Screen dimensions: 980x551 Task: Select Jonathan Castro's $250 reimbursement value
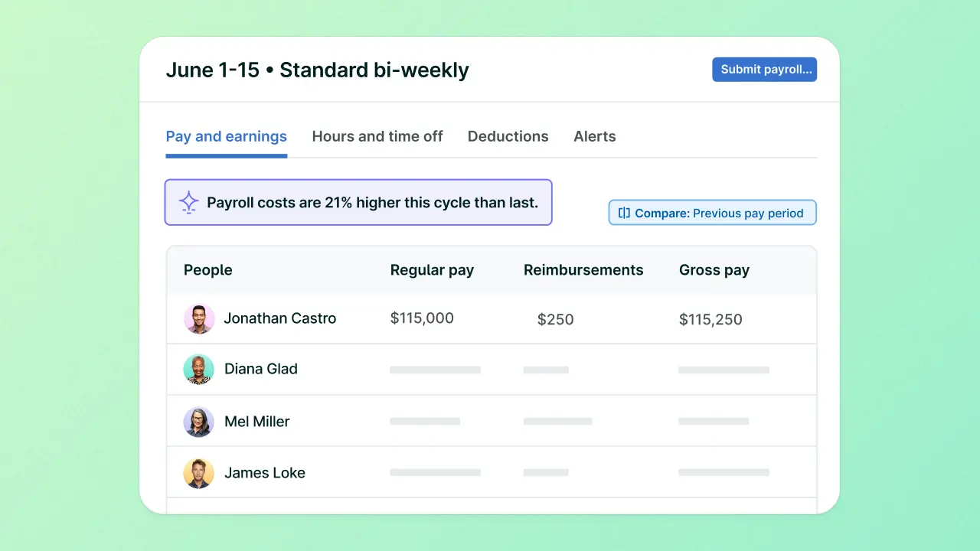click(555, 320)
